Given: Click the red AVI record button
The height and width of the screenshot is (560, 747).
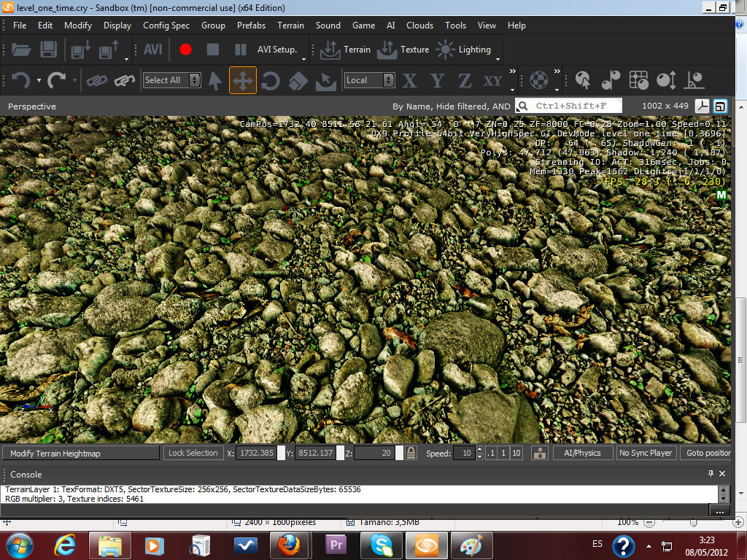Looking at the screenshot, I should pos(185,50).
